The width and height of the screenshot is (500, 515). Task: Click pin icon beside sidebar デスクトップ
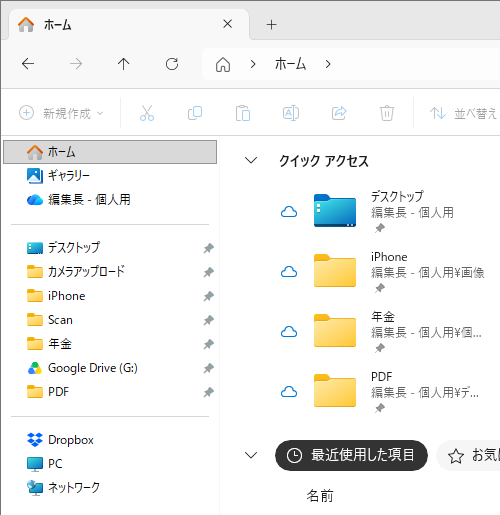pyautogui.click(x=209, y=248)
